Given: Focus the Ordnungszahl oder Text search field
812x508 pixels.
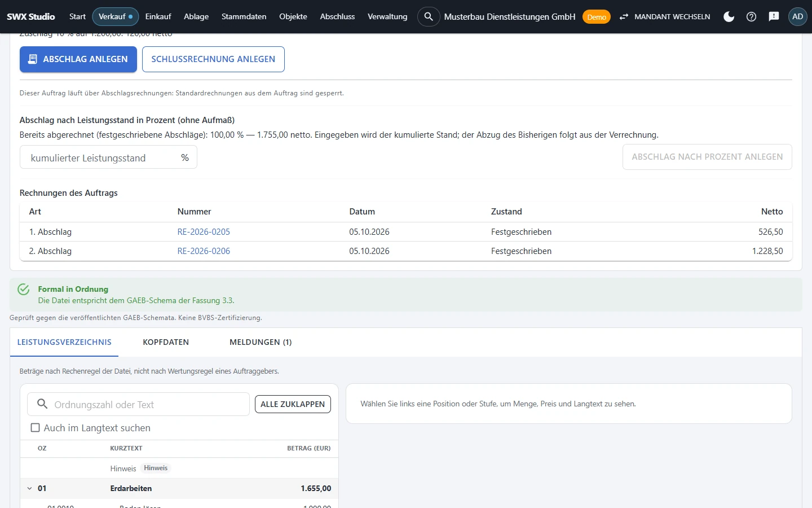Looking at the screenshot, I should [x=138, y=404].
